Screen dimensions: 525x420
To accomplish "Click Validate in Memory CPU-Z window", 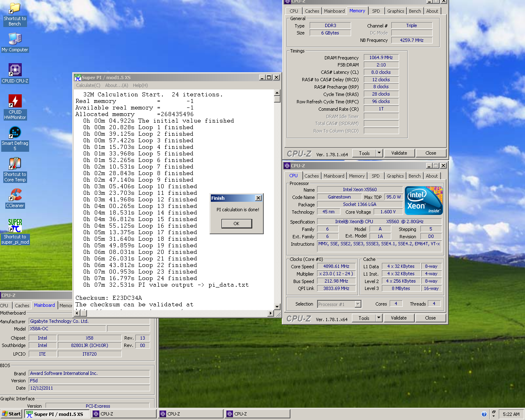I will pos(399,153).
